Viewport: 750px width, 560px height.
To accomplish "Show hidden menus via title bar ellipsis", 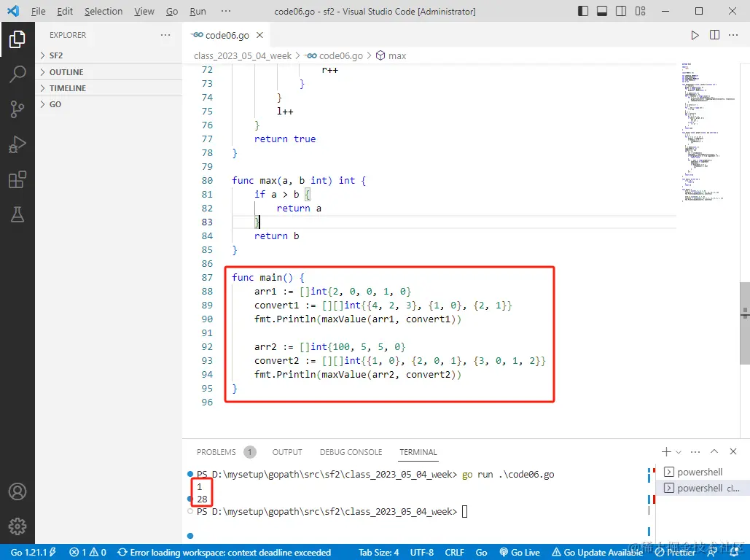I will coord(226,11).
